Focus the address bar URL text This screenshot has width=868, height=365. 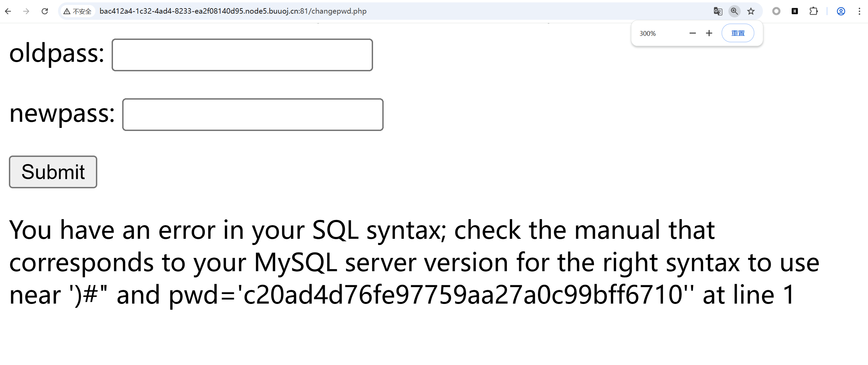tap(233, 11)
